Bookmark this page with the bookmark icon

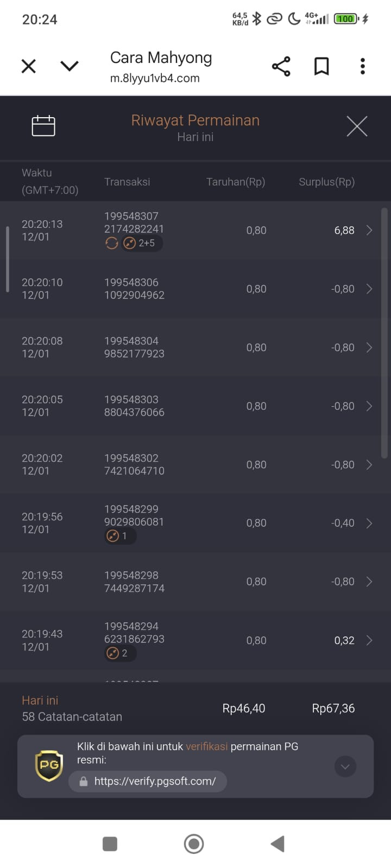pos(321,67)
